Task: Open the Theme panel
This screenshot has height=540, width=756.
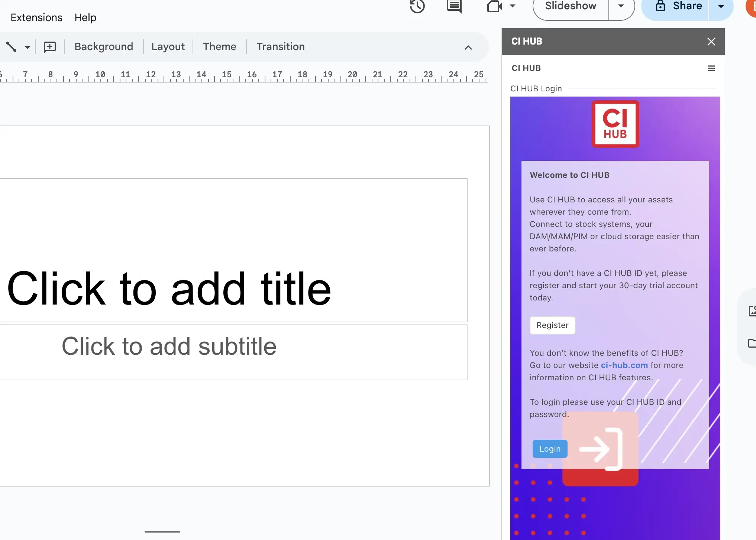Action: tap(220, 47)
